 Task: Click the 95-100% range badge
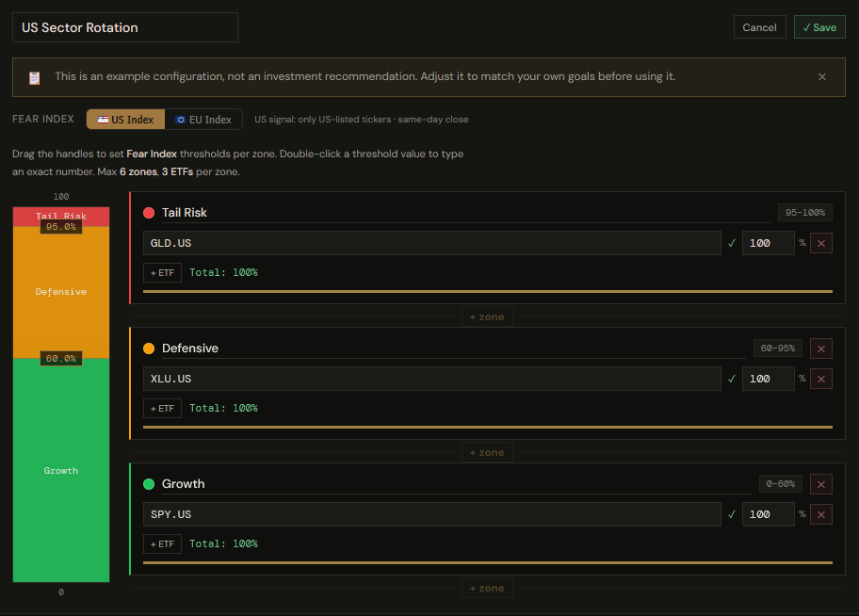[x=804, y=213]
